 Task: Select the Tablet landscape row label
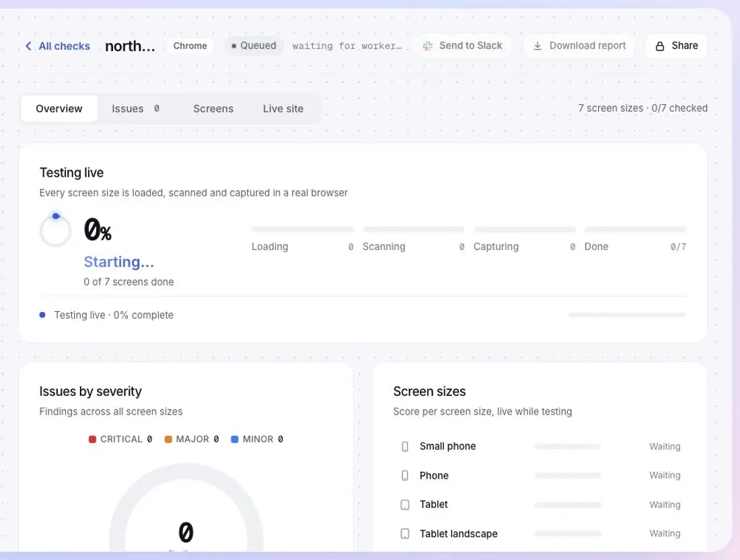point(459,534)
